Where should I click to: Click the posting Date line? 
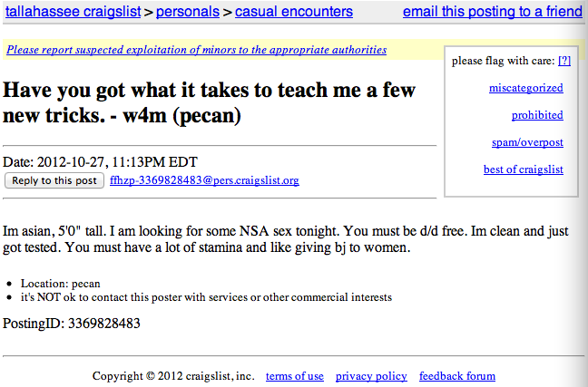coord(100,162)
